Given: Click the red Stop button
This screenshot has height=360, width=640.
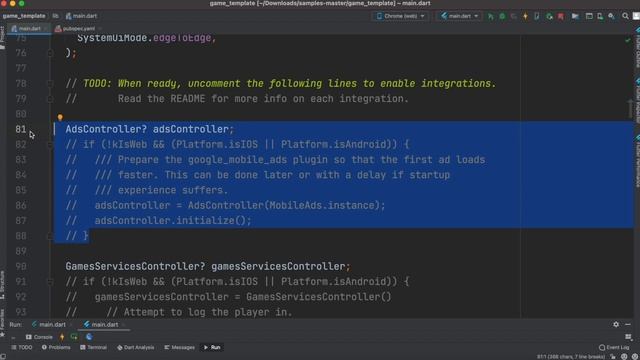Looking at the screenshot, I should click(561, 16).
